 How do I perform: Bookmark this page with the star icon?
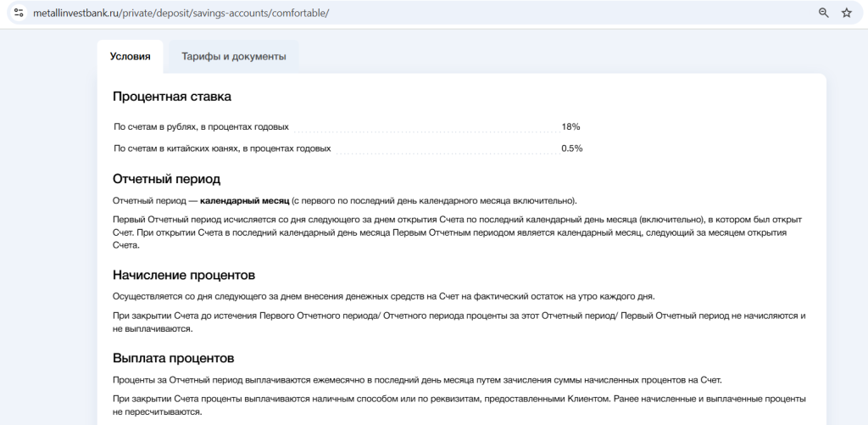(x=847, y=13)
